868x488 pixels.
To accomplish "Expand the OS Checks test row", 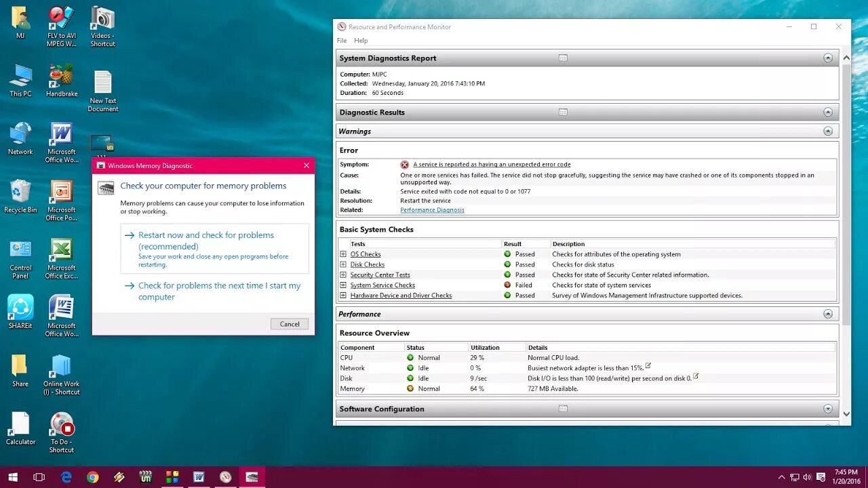I will [x=344, y=254].
